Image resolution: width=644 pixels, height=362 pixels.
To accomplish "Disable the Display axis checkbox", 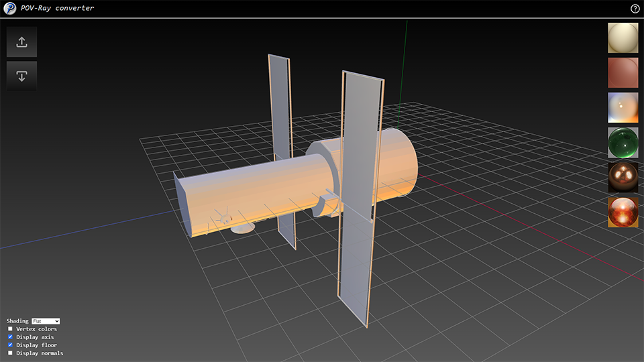I will (x=10, y=337).
